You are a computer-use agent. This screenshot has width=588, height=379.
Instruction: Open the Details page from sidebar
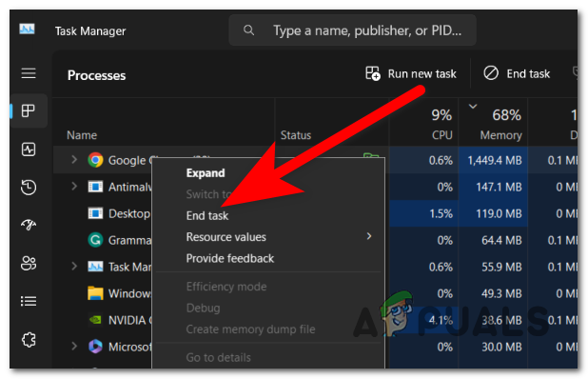(x=29, y=301)
